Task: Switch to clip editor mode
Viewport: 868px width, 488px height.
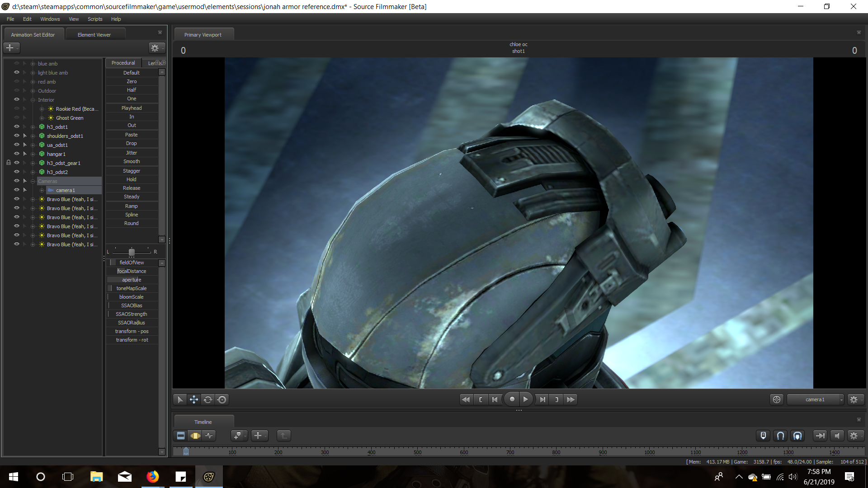Action: [181, 436]
